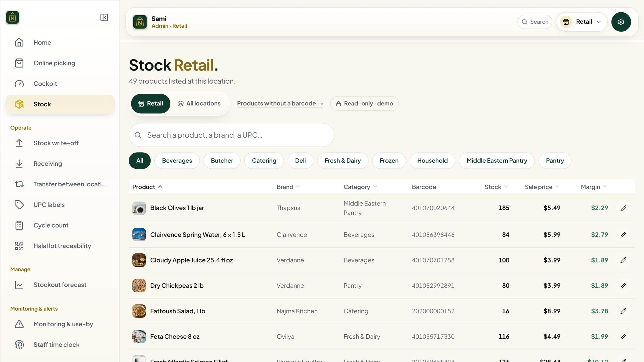644x362 pixels.
Task: Focus the product search field
Action: (231, 135)
